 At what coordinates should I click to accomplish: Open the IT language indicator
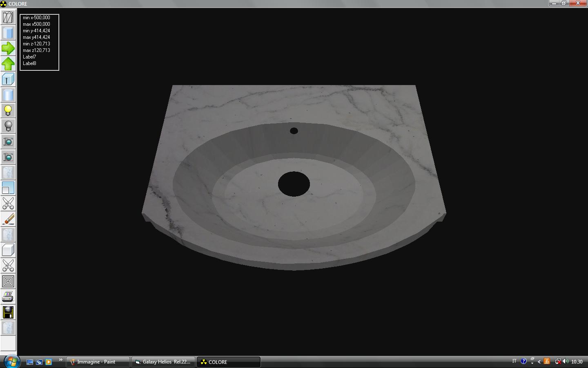point(514,361)
